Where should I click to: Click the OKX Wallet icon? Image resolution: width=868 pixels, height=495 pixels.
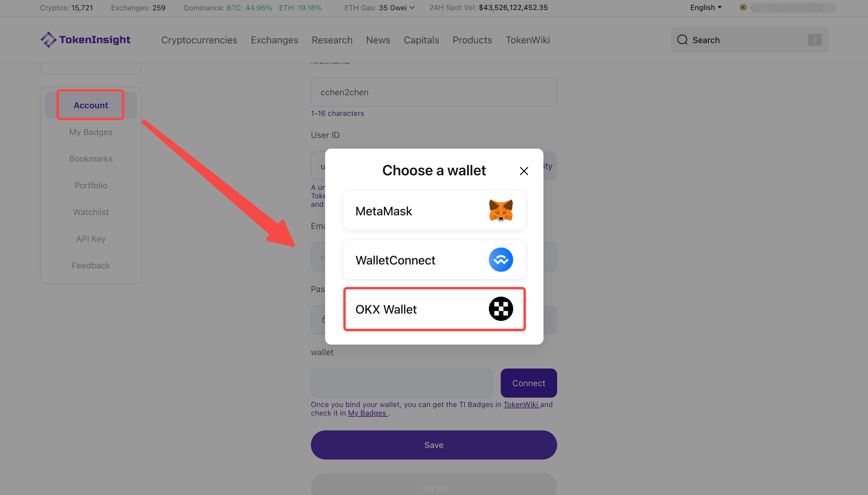pos(501,309)
